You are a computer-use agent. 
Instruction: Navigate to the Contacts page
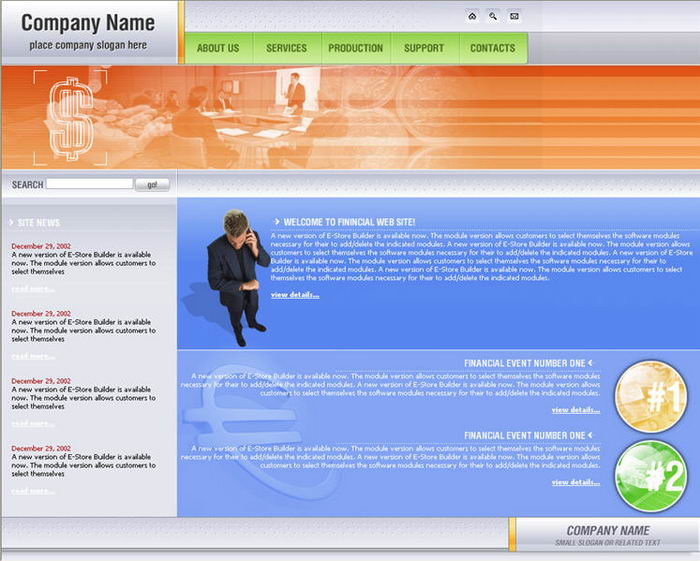(x=493, y=48)
